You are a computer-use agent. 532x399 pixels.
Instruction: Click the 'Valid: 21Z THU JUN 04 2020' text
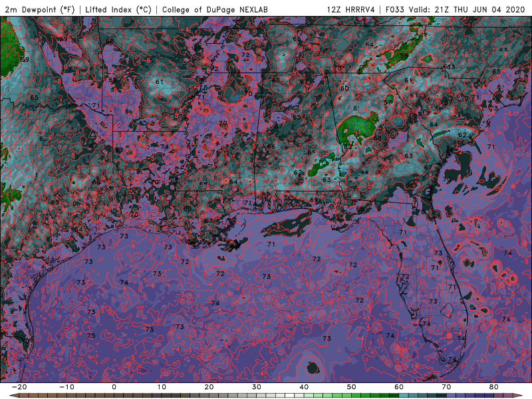pyautogui.click(x=467, y=9)
